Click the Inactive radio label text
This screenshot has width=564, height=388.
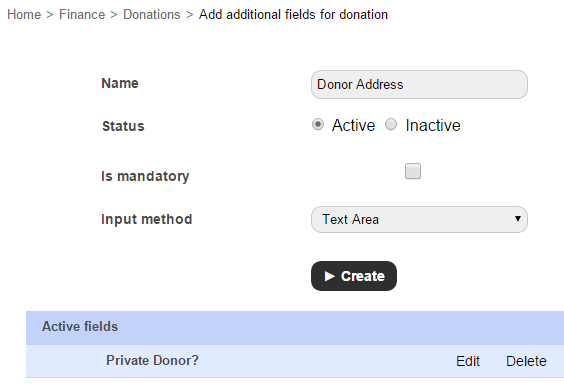tap(433, 125)
